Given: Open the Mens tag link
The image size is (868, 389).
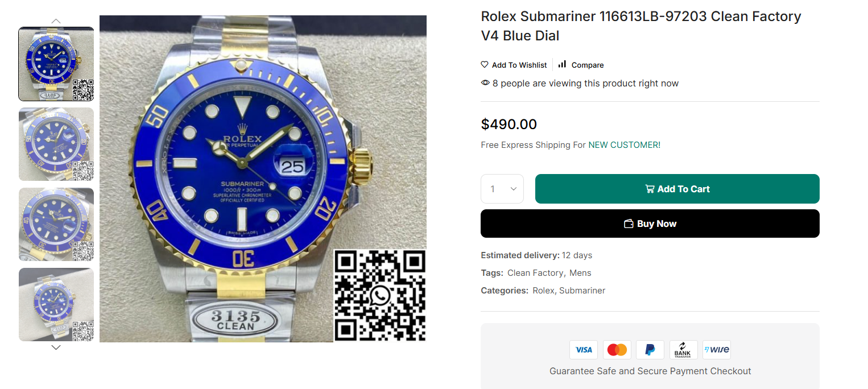Looking at the screenshot, I should coord(580,273).
